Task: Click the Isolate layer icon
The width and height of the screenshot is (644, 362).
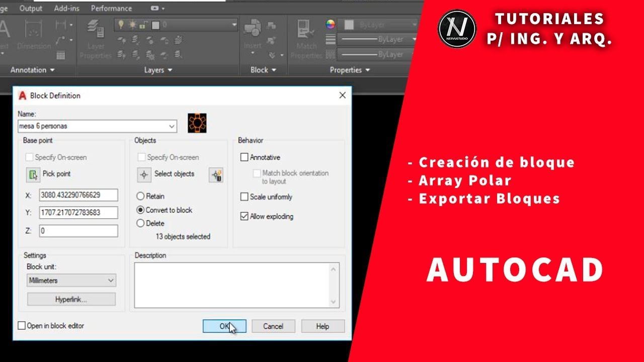Action: pos(135,40)
